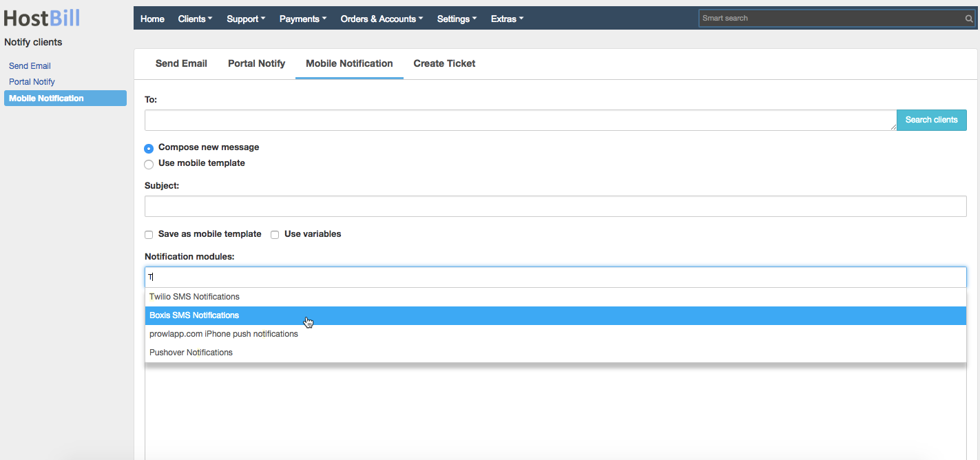Open the Settings dropdown

(x=455, y=19)
